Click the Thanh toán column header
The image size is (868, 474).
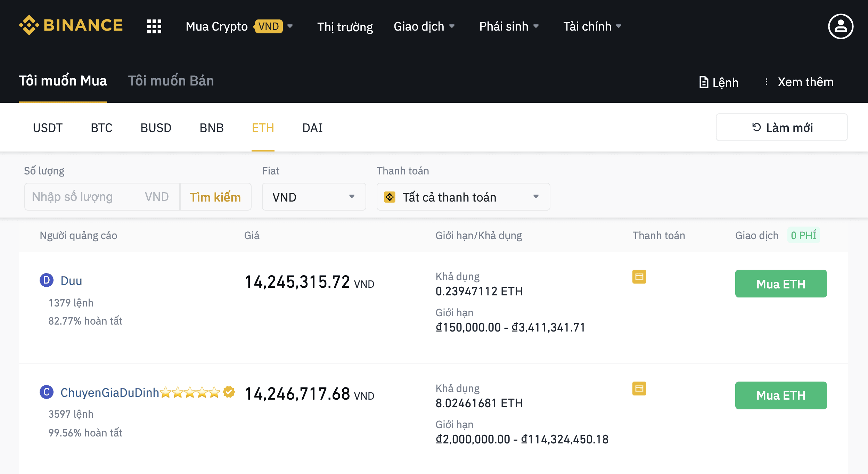click(x=658, y=235)
